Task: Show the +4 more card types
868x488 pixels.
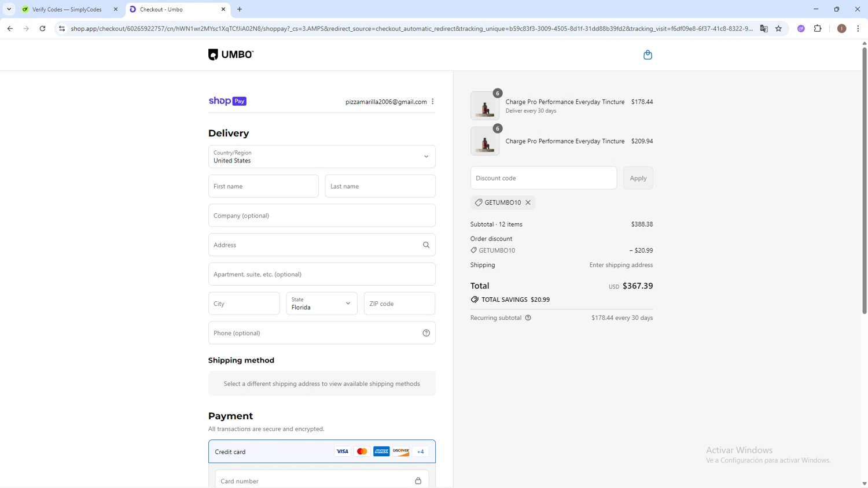Action: 421,452
